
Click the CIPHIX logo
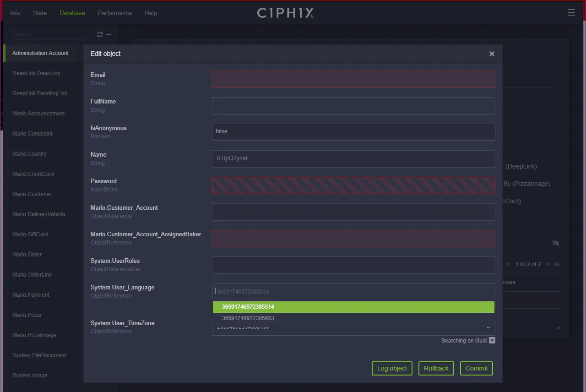[285, 13]
